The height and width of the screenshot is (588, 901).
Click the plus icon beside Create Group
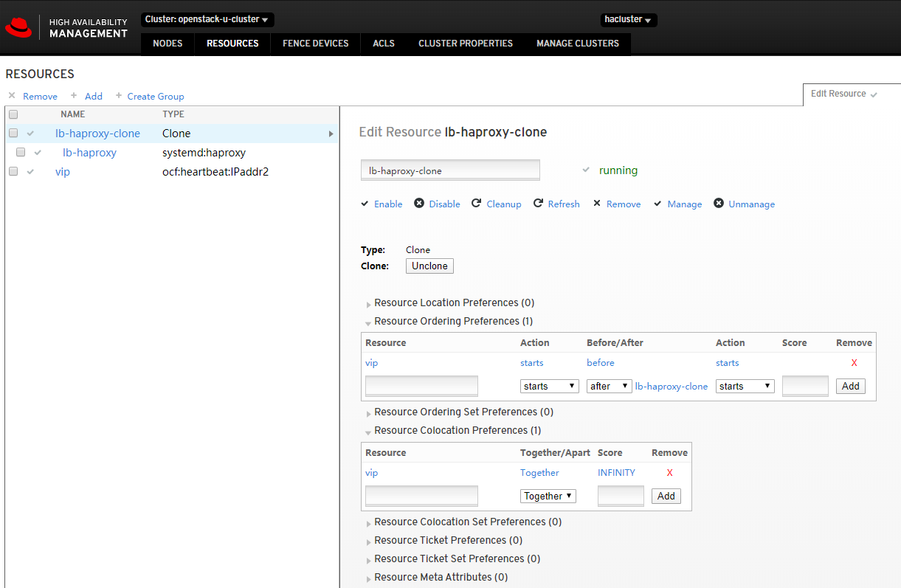[x=119, y=96]
